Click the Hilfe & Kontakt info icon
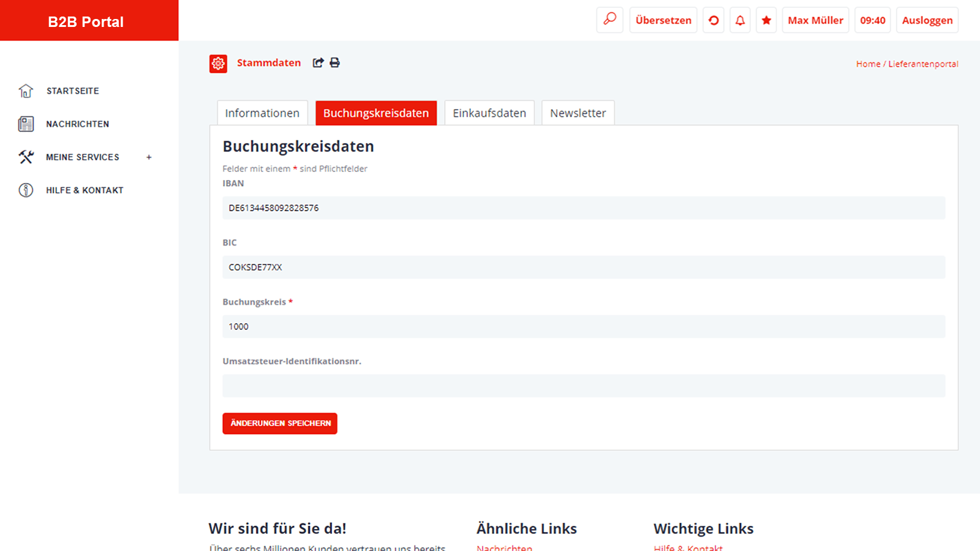980x551 pixels. pyautogui.click(x=26, y=190)
